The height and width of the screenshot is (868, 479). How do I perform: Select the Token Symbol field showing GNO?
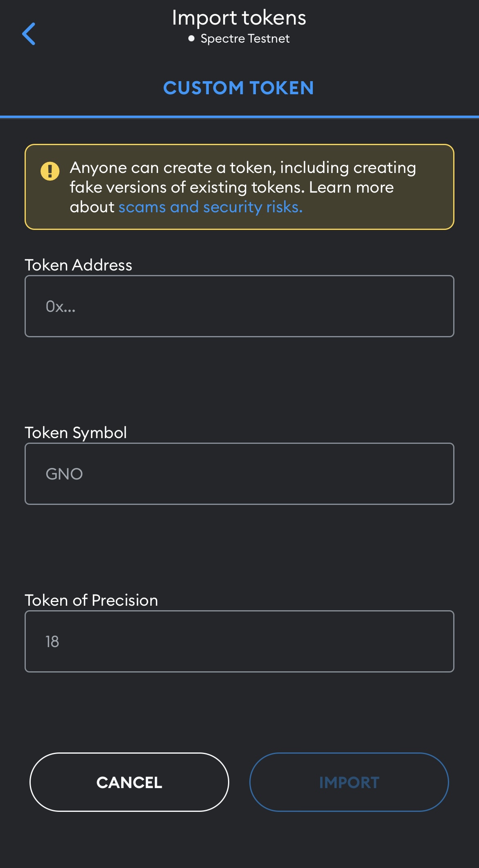[x=239, y=473]
